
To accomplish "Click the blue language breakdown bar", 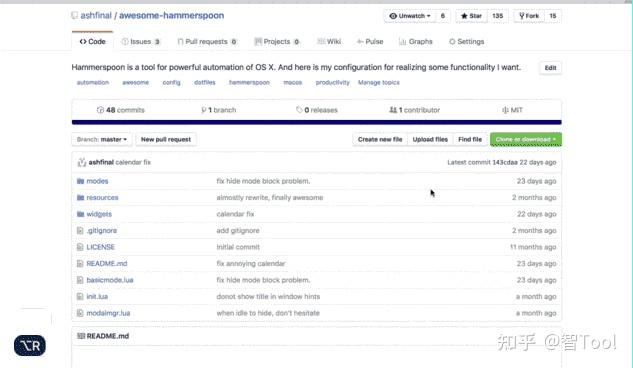I will point(316,122).
